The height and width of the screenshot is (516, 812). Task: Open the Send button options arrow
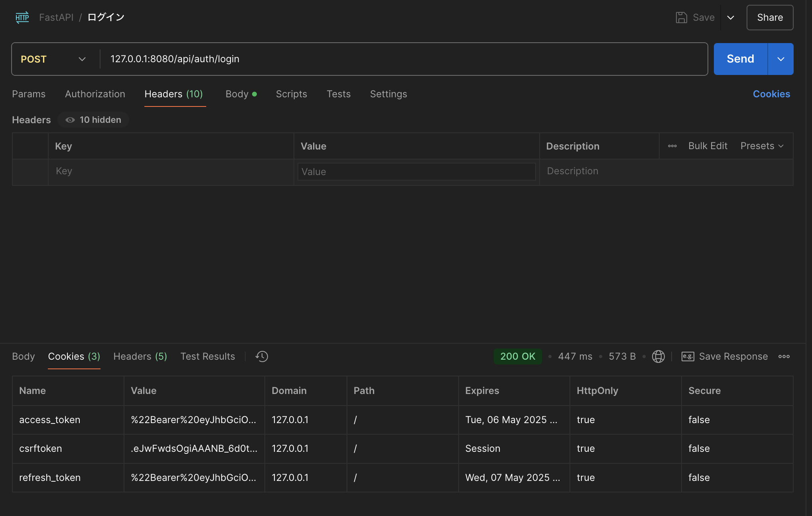coord(780,59)
